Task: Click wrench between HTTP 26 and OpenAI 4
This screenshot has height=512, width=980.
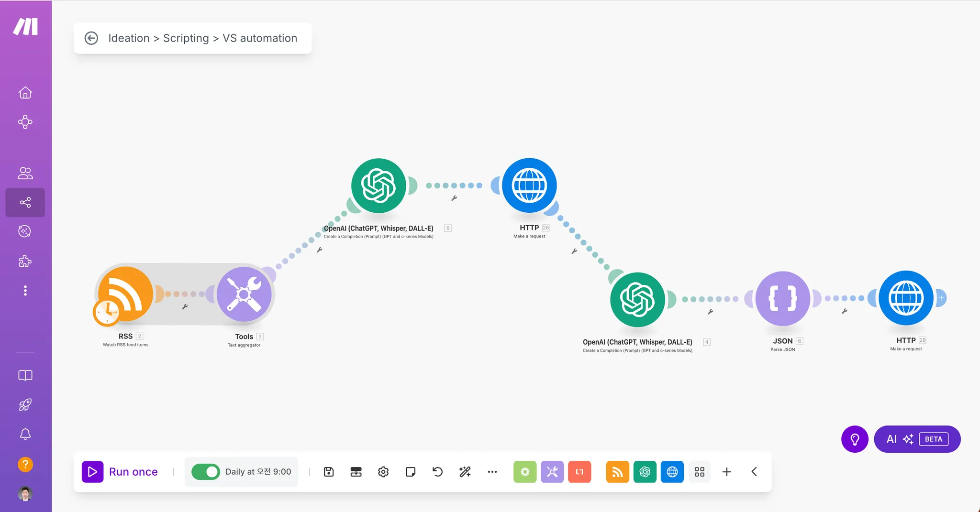Action: click(574, 251)
